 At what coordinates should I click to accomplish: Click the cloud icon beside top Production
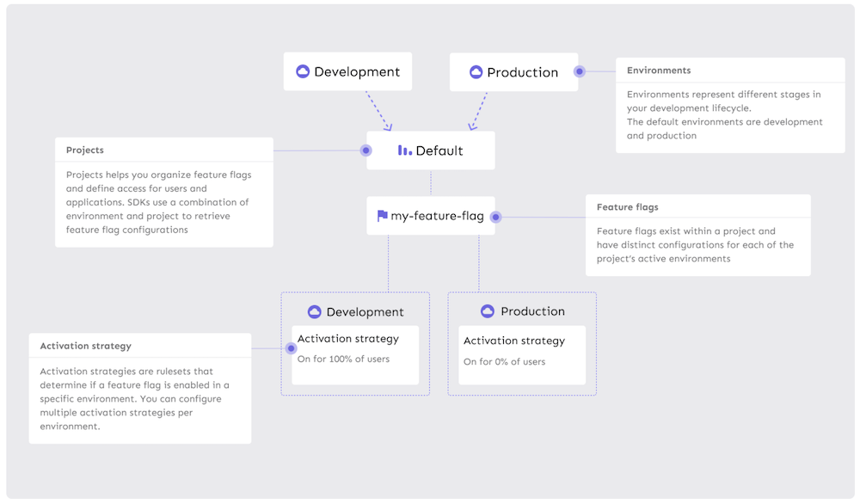(x=476, y=72)
